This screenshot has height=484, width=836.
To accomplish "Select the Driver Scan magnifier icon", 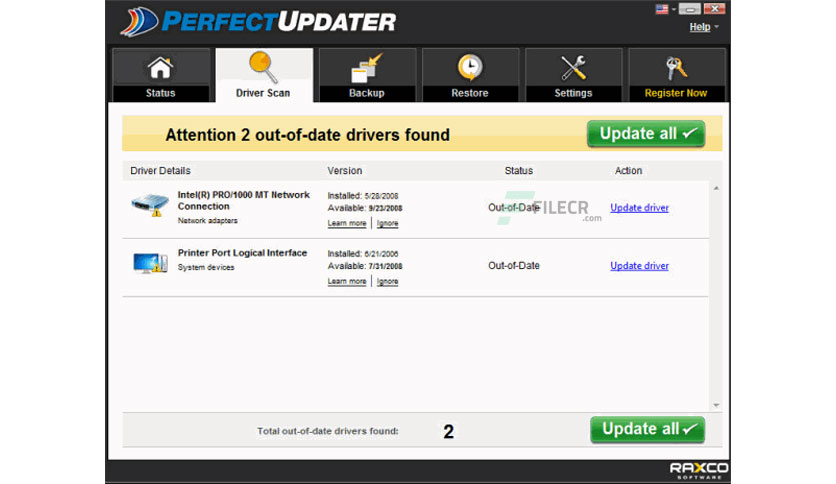I will coord(263,67).
